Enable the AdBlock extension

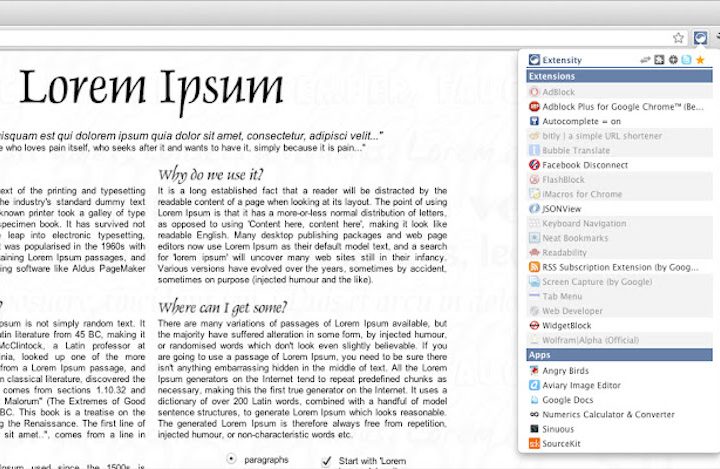(619, 92)
